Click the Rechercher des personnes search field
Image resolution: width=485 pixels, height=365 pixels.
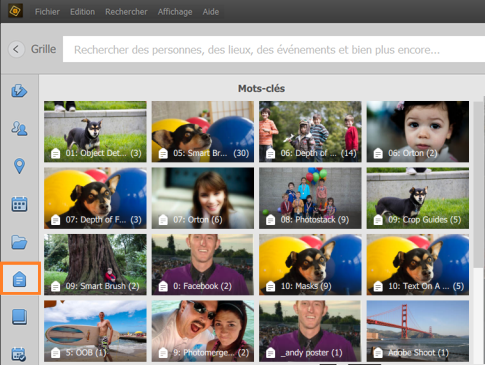(x=274, y=49)
